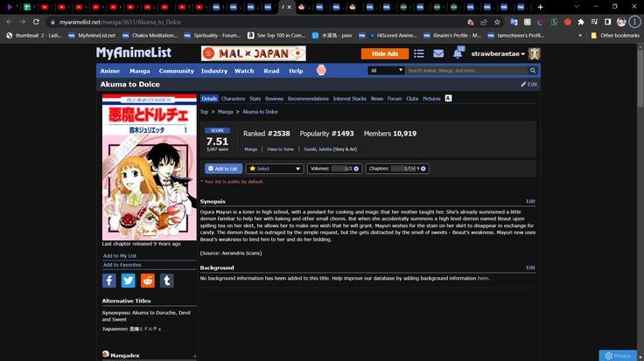This screenshot has width=644, height=361.
Task: Click the translate 'A' icon after Pictures tab
Action: coord(449,98)
